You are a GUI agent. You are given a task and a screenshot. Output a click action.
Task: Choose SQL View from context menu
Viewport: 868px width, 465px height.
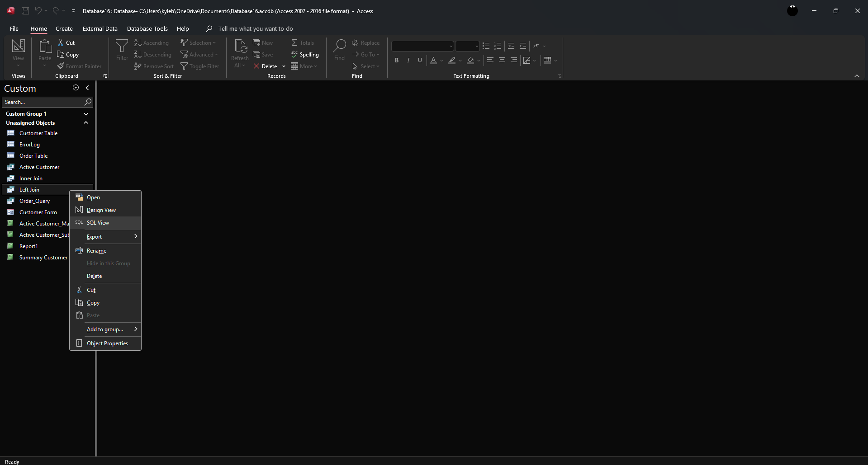105,223
